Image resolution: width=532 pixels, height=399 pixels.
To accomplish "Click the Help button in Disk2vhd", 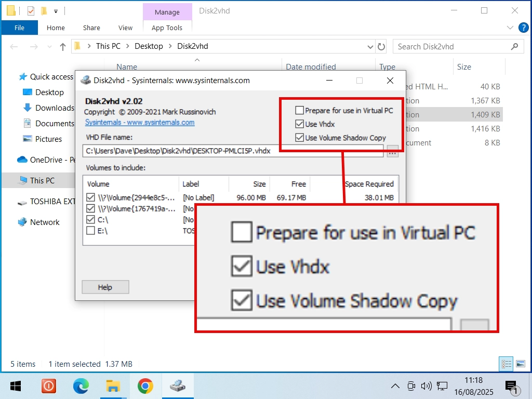I will coord(105,287).
